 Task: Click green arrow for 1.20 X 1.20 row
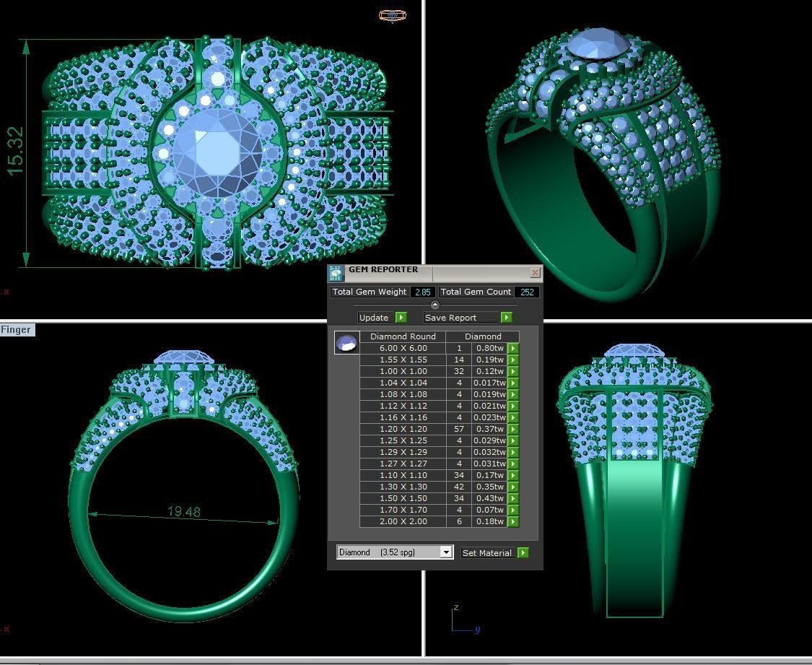(512, 429)
